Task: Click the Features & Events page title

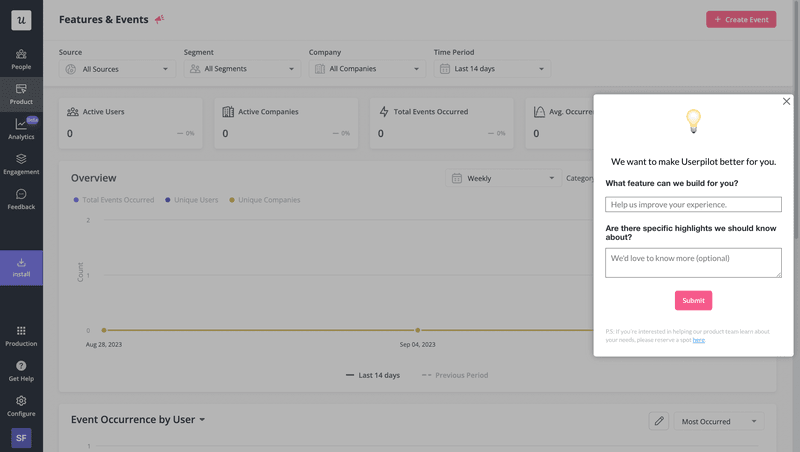Action: click(104, 19)
